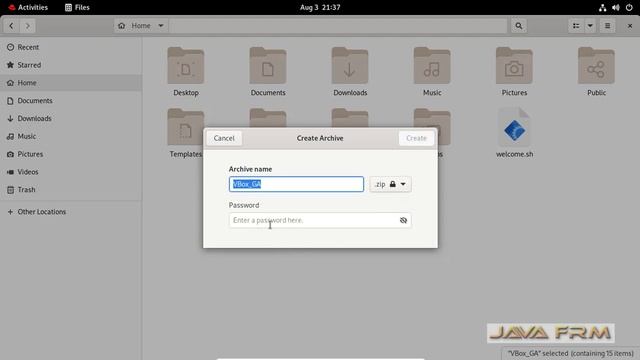The image size is (640, 360).
Task: Switch view mode with the list/grid icon
Action: tap(576, 26)
